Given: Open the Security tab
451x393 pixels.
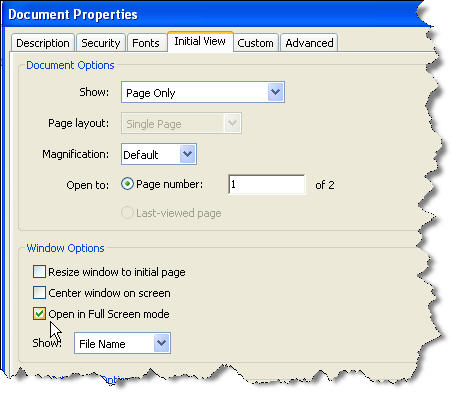Looking at the screenshot, I should pyautogui.click(x=101, y=43).
